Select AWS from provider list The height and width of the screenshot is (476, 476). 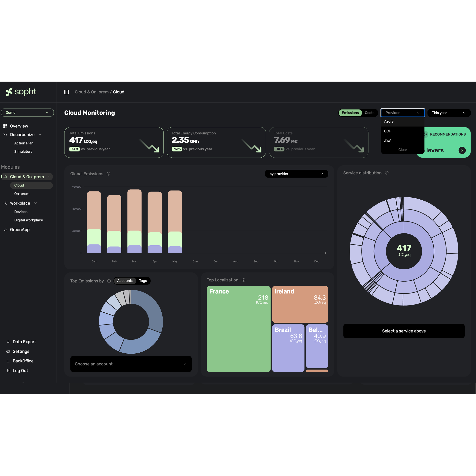[403, 141]
